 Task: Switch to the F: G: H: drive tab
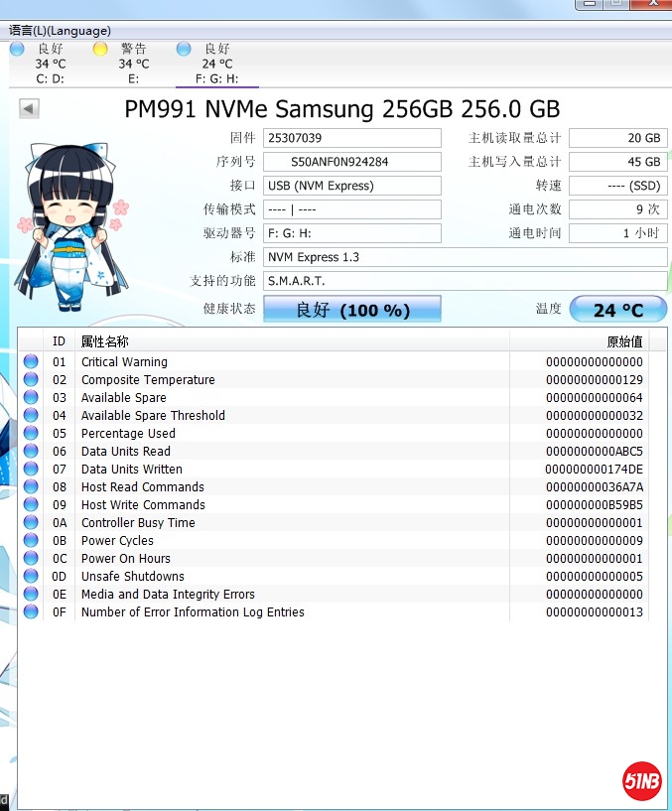click(x=216, y=65)
